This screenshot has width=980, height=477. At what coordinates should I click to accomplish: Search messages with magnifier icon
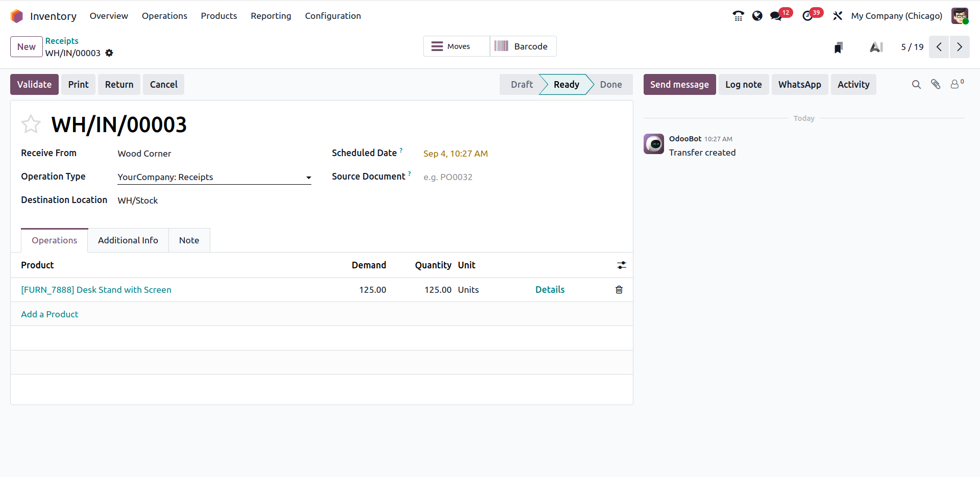(916, 85)
